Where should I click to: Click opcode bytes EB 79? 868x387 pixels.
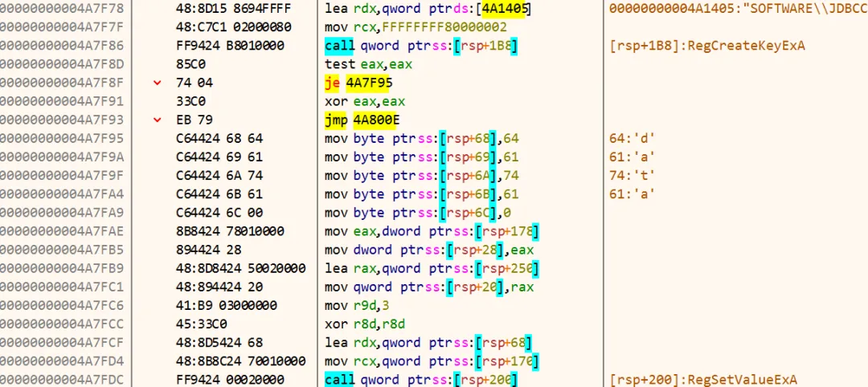point(194,120)
